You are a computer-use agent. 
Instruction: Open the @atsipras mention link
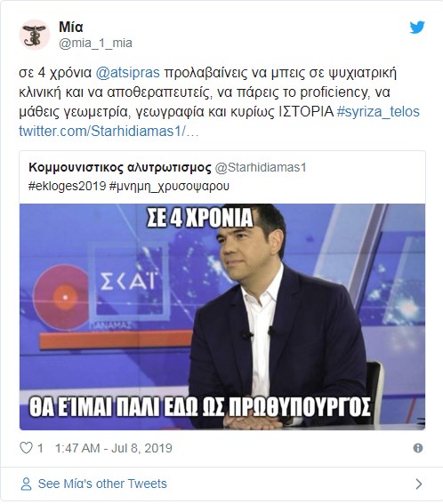tap(128, 73)
